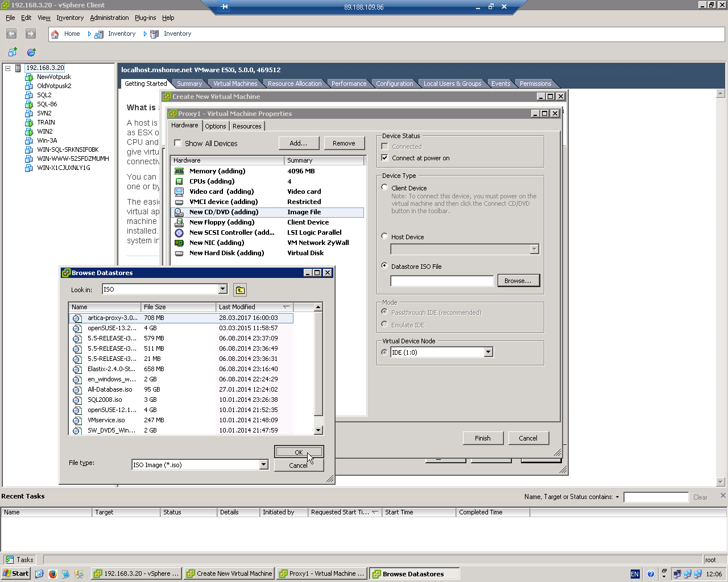This screenshot has height=582, width=728.
Task: Click the VMservice.iso file icon
Action: click(77, 421)
